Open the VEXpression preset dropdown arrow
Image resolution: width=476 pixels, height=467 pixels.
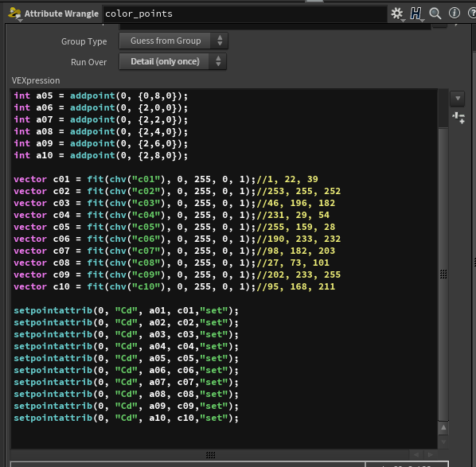(458, 99)
